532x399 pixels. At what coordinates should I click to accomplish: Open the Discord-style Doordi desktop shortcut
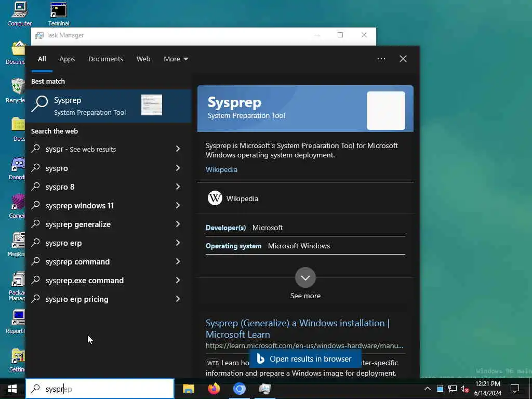pos(17,168)
